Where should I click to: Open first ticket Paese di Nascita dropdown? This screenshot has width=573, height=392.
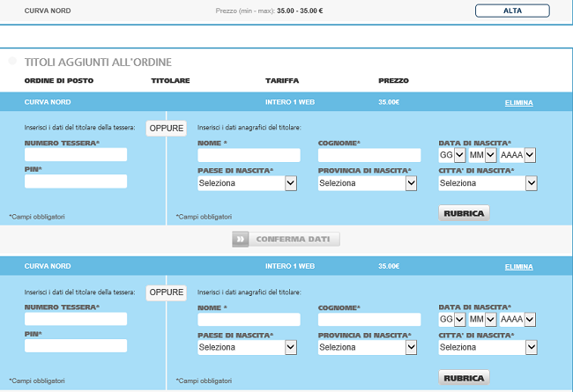(247, 183)
